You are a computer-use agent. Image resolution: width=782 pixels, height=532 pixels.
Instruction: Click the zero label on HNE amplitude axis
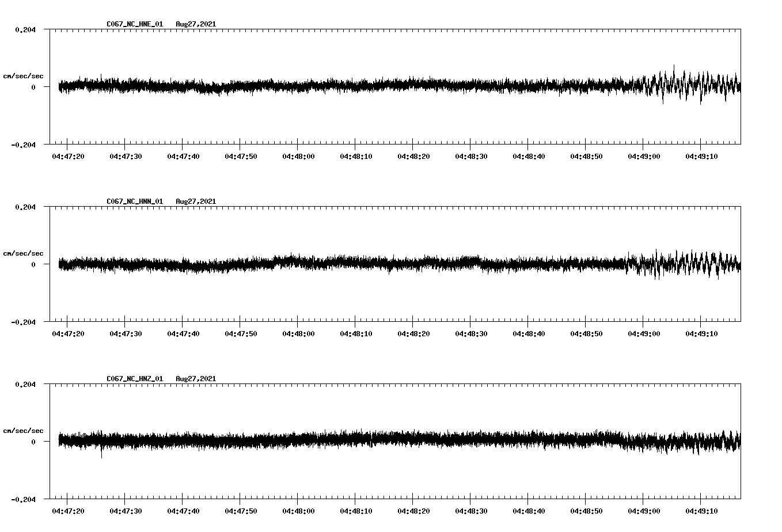(33, 87)
